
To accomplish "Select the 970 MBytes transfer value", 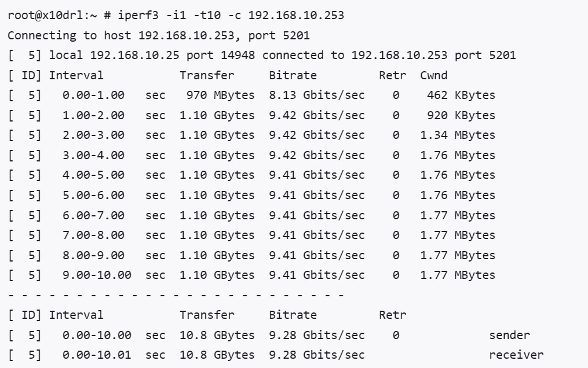I will click(x=220, y=95).
